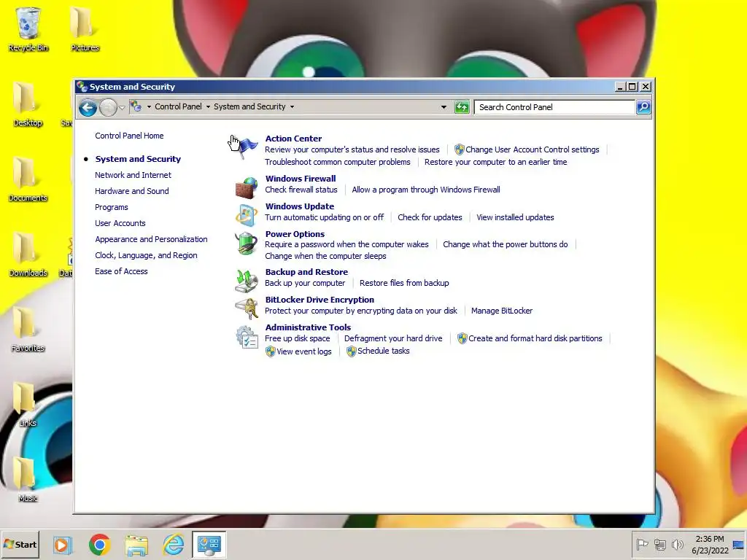Click Allow a program through Windows Firewall
The width and height of the screenshot is (747, 560).
[x=426, y=190]
